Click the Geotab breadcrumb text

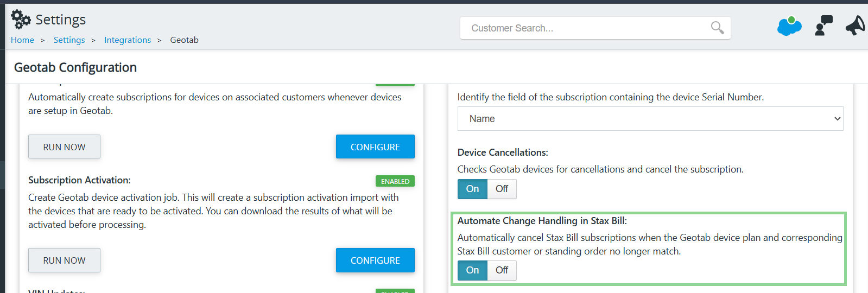point(184,40)
